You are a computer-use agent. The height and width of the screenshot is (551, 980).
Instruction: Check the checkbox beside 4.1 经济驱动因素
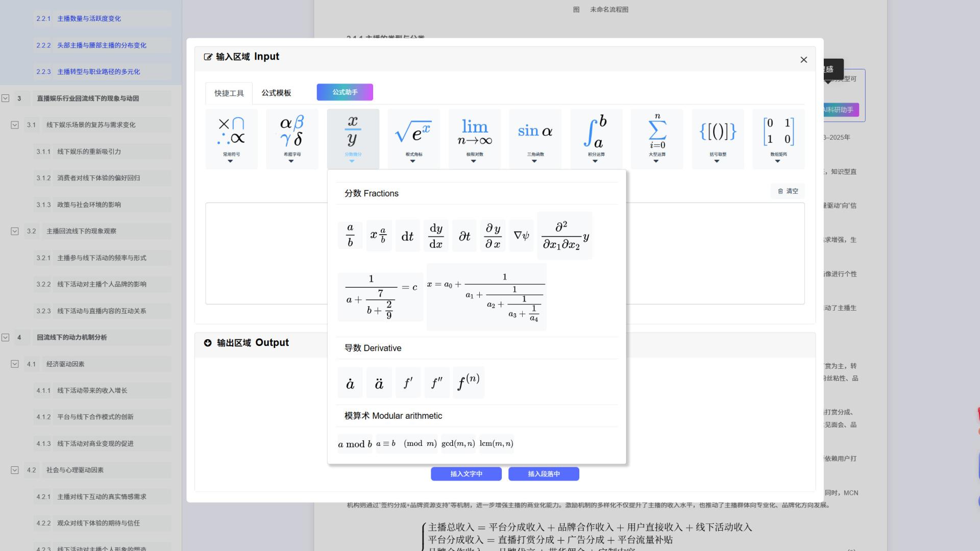[14, 364]
